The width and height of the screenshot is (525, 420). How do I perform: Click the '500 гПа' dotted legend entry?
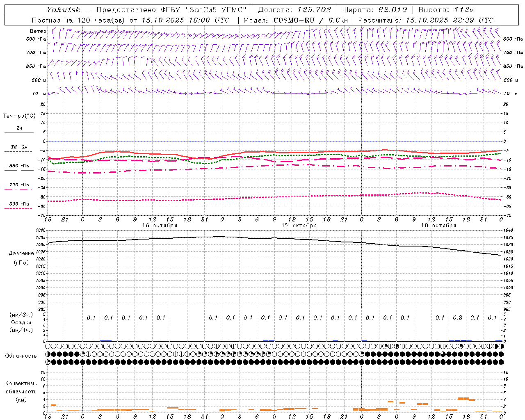[19, 204]
